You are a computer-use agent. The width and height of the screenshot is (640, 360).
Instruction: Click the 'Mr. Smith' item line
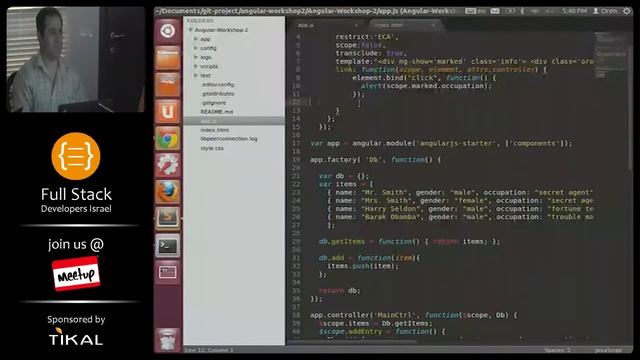point(460,192)
